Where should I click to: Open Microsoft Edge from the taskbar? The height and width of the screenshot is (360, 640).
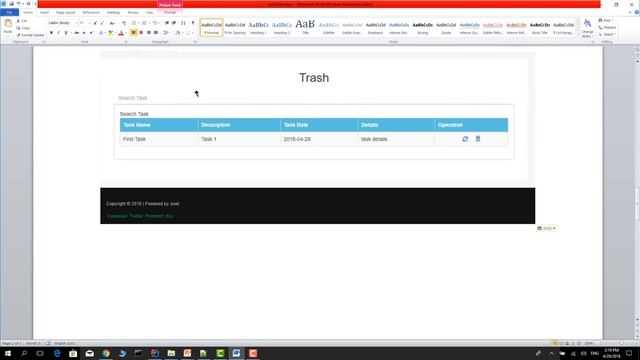click(x=57, y=353)
